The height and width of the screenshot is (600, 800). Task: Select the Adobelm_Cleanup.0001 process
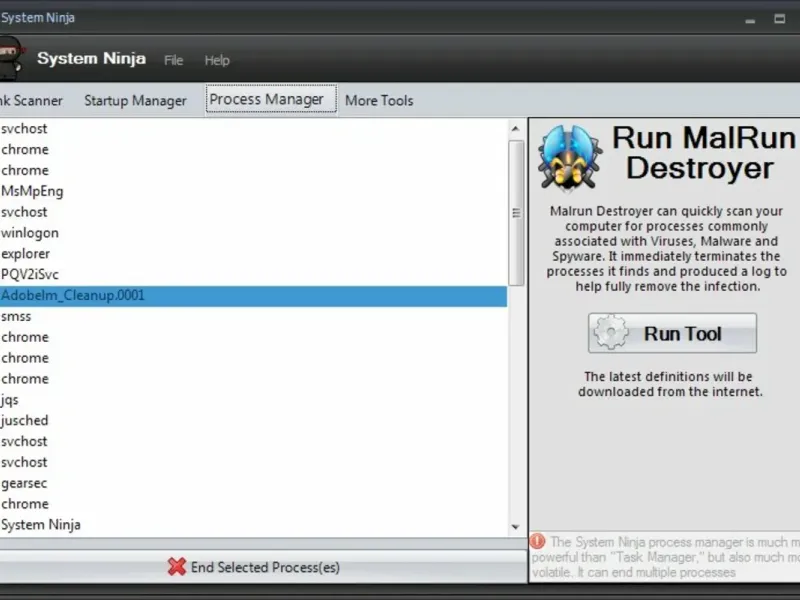pyautogui.click(x=253, y=296)
